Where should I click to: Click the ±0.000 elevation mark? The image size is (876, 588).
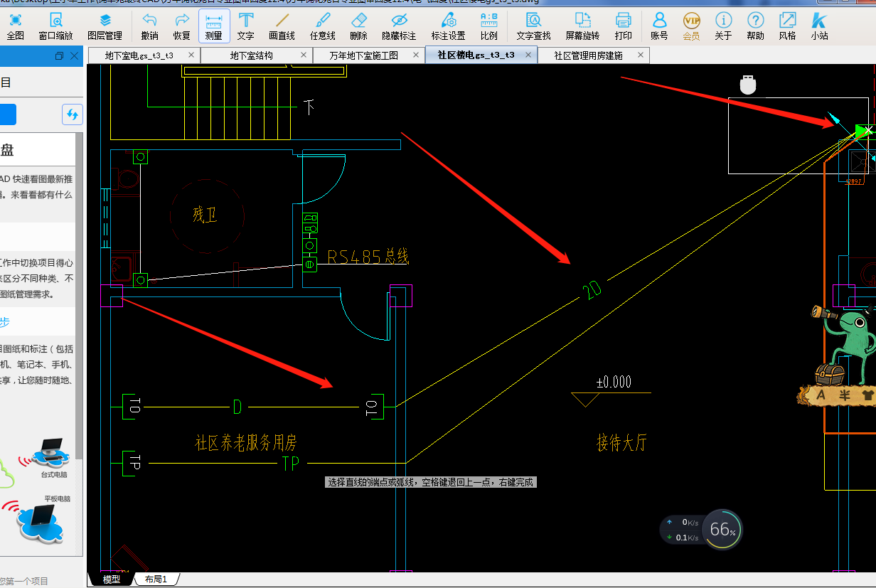click(614, 383)
